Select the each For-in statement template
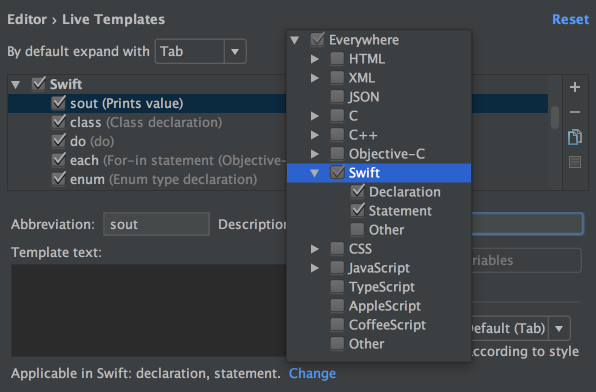The width and height of the screenshot is (596, 392). [146, 160]
